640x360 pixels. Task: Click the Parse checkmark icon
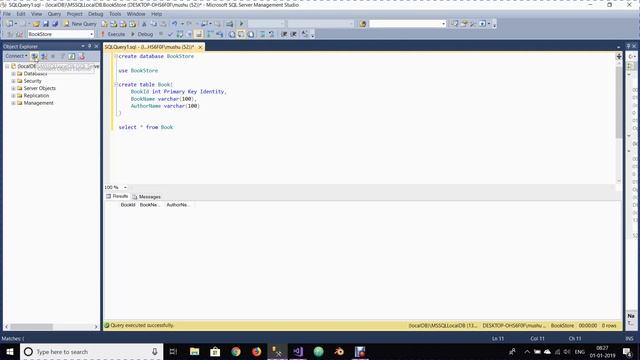pyautogui.click(x=170, y=34)
